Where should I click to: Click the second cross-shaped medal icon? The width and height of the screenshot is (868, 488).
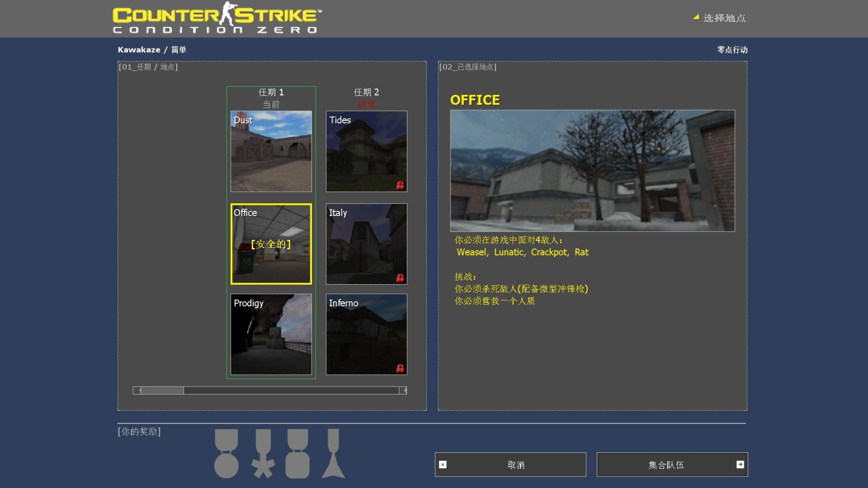263,454
